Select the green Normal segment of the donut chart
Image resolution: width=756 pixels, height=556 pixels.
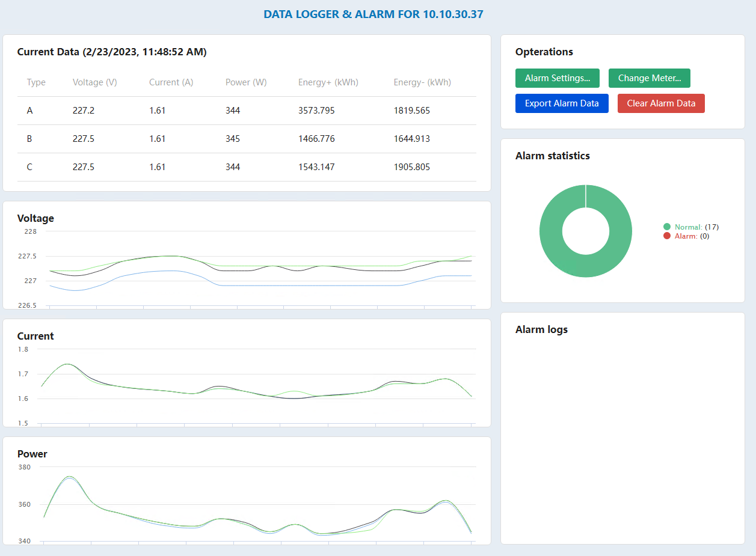(x=585, y=192)
